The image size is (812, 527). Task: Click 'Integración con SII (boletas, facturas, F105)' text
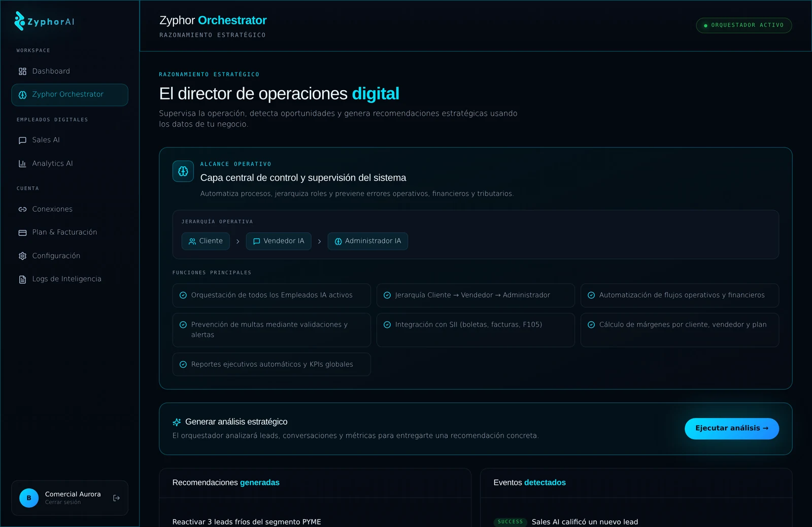(468, 325)
